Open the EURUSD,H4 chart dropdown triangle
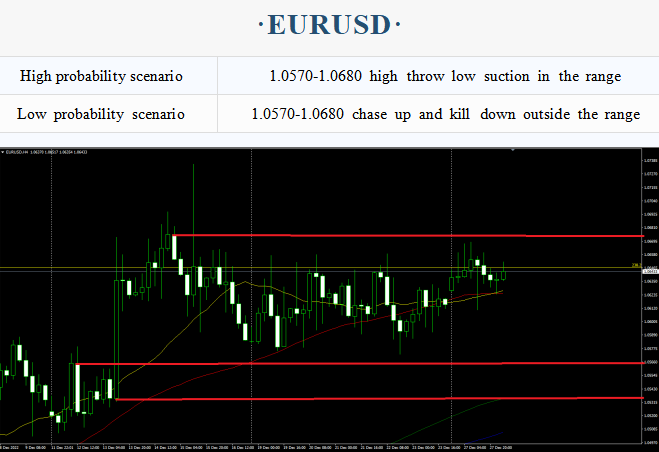659x452 pixels. coord(3,152)
